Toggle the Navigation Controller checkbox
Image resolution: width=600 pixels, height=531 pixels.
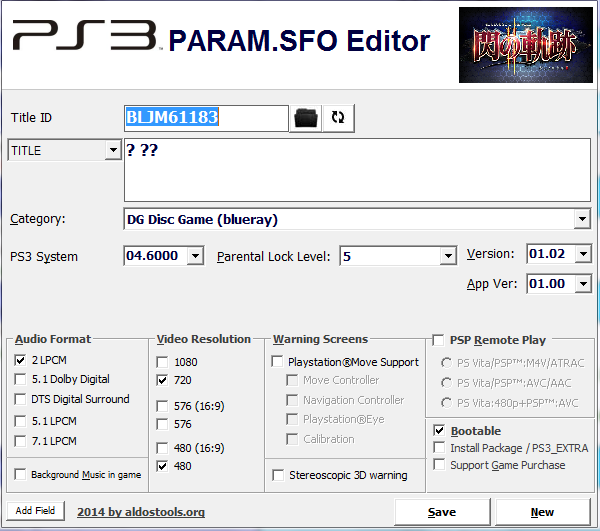[x=292, y=400]
